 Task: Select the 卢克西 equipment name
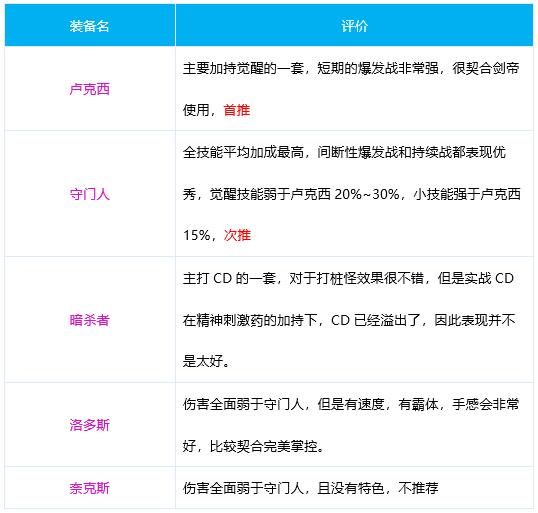(90, 89)
